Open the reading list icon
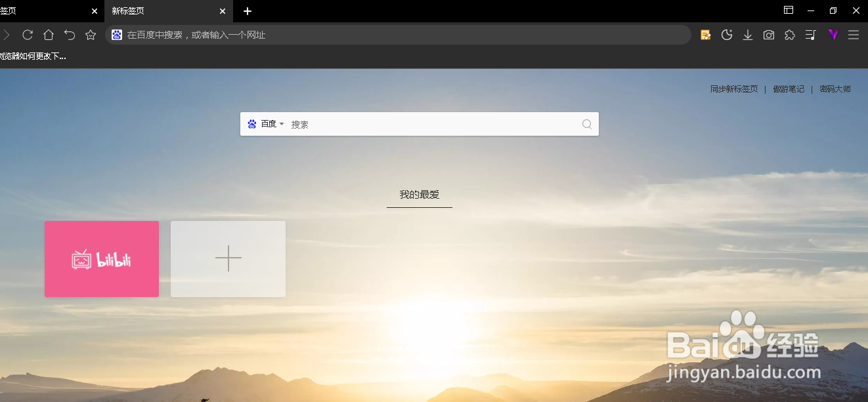The image size is (868, 402). [x=811, y=35]
